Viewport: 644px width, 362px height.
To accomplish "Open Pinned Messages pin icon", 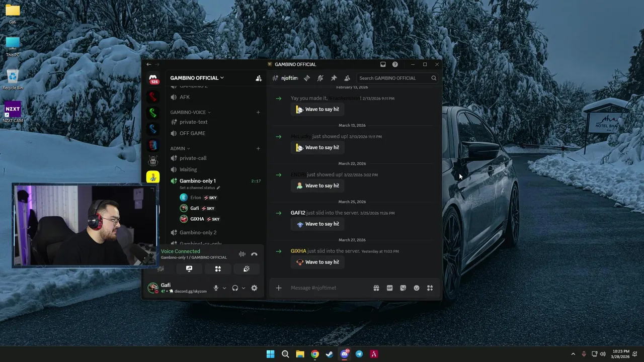I will pyautogui.click(x=334, y=78).
